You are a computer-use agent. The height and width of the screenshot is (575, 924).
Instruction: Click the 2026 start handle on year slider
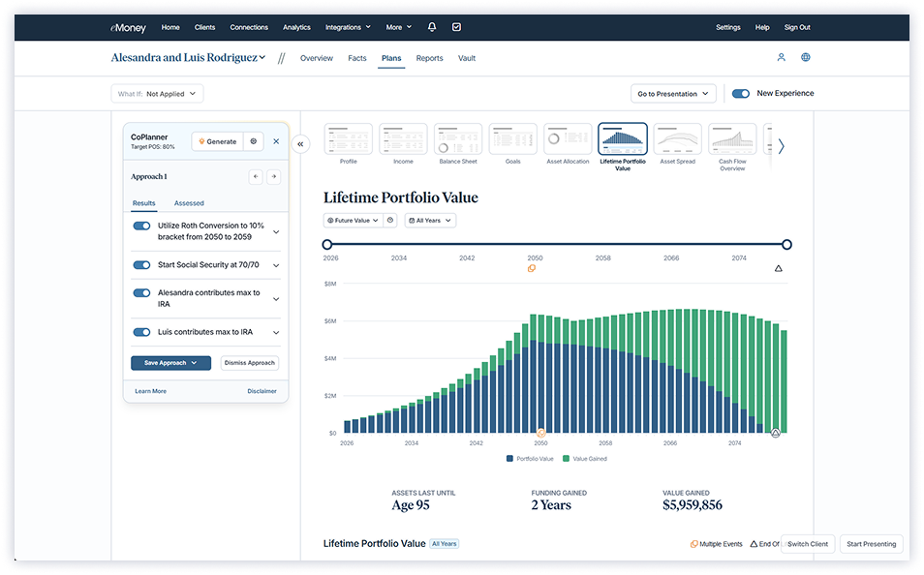(x=327, y=245)
